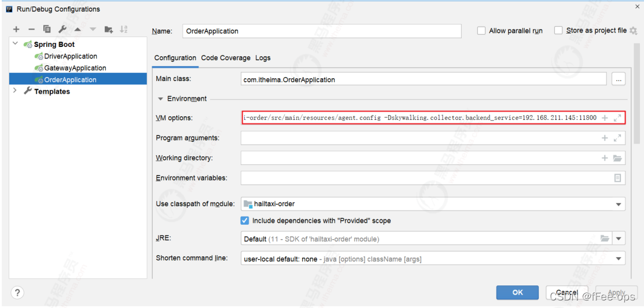Screen dimensions: 644x308
Task: Create new folder in configurations toolbar
Action: pos(108,29)
